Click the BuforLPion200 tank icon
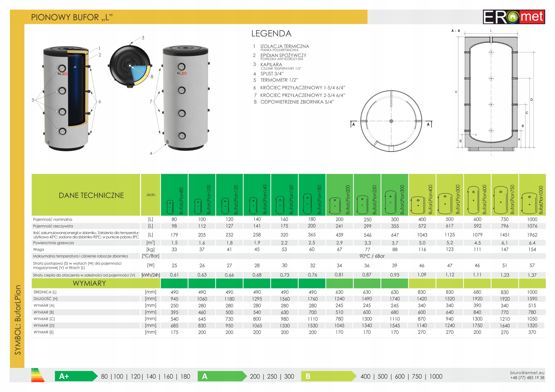Image resolution: width=555 pixels, height=392 pixels. (335, 206)
